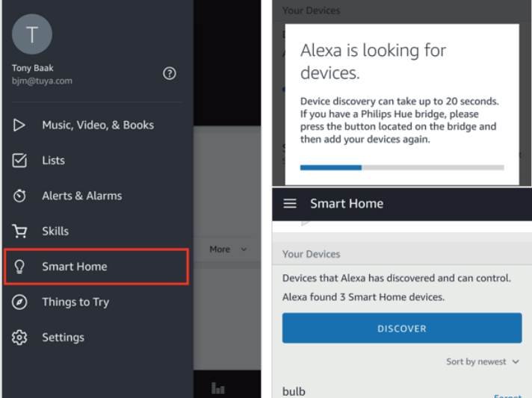Click the Lists checkmark icon

coord(20,161)
